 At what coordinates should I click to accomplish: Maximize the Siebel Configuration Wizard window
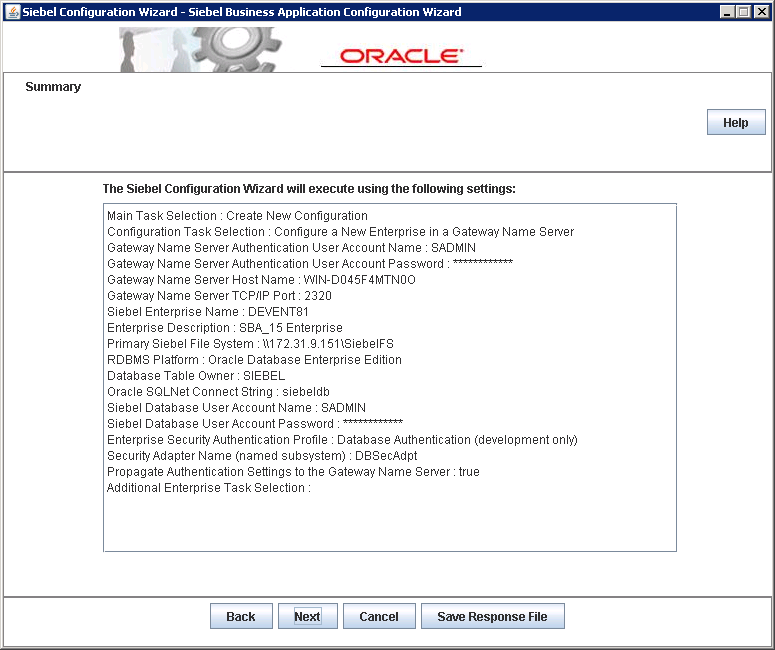[x=744, y=12]
